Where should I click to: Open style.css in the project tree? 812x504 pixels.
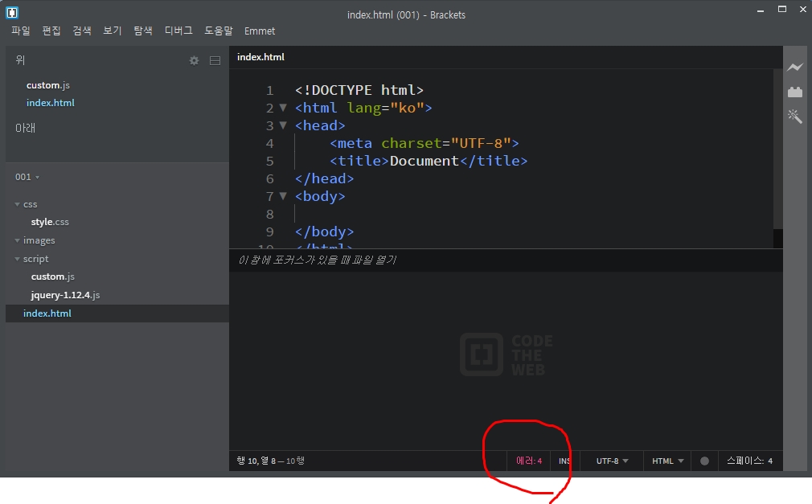[50, 222]
